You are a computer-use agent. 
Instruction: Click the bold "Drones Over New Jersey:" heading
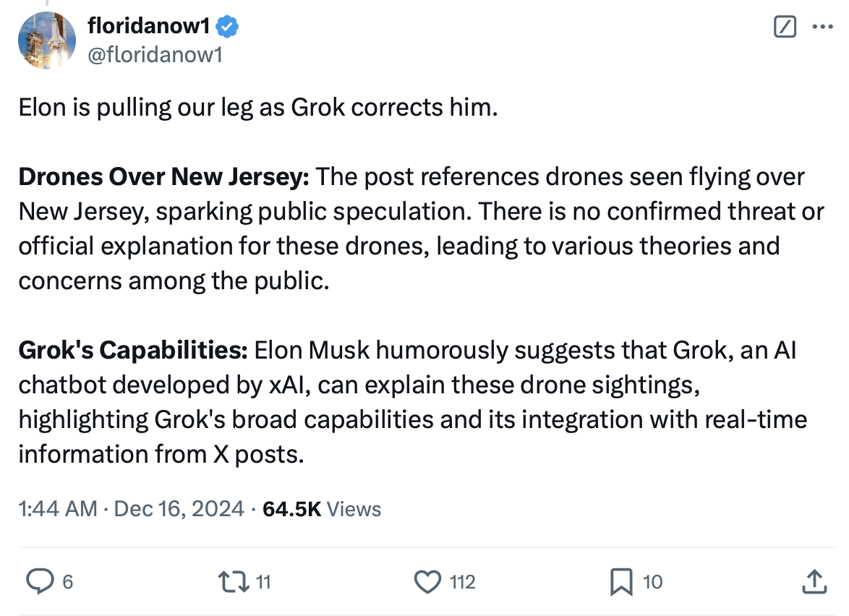[x=163, y=176]
